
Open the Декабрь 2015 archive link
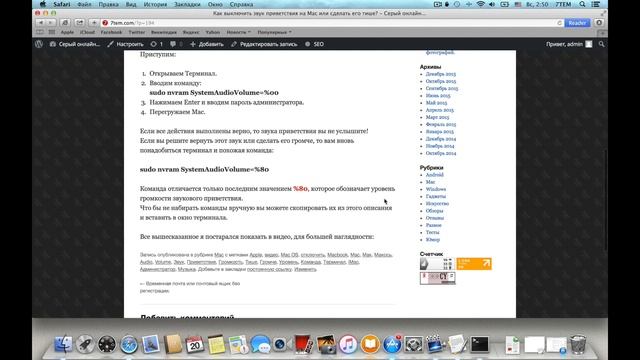440,74
